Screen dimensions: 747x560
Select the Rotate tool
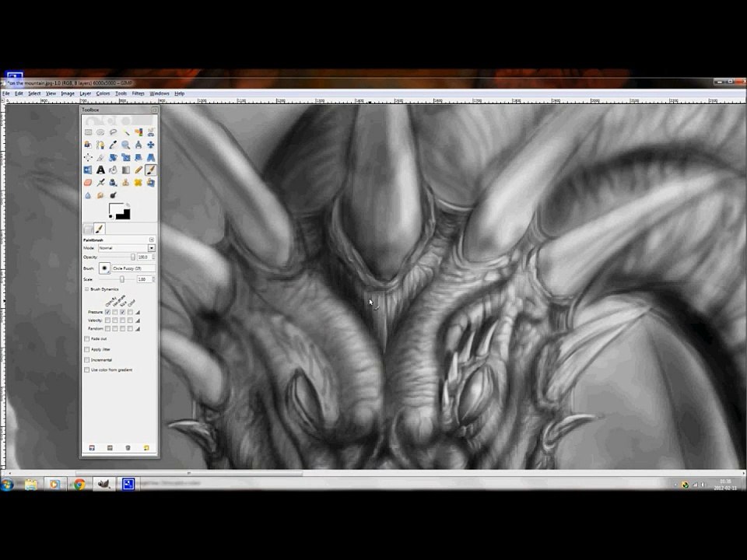pos(113,157)
